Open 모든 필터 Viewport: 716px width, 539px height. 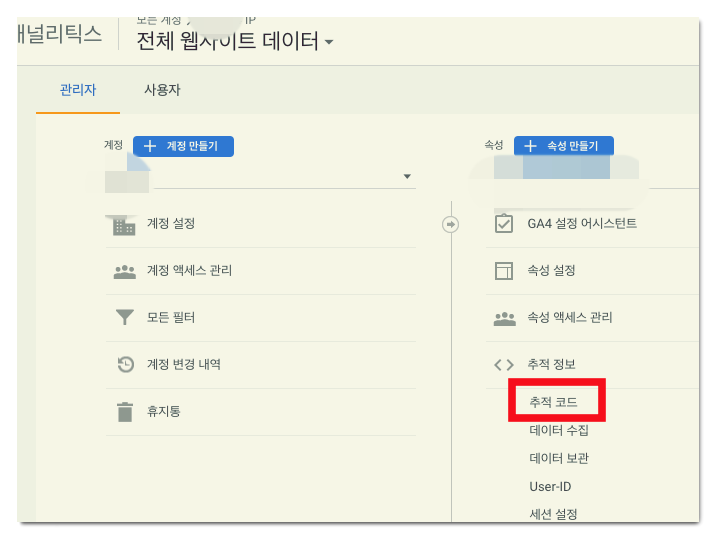pyautogui.click(x=171, y=317)
